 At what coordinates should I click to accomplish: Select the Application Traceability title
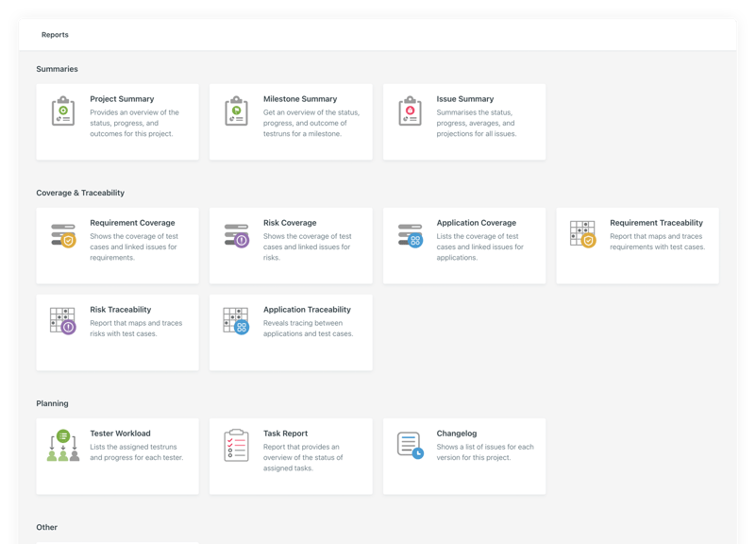tap(307, 310)
